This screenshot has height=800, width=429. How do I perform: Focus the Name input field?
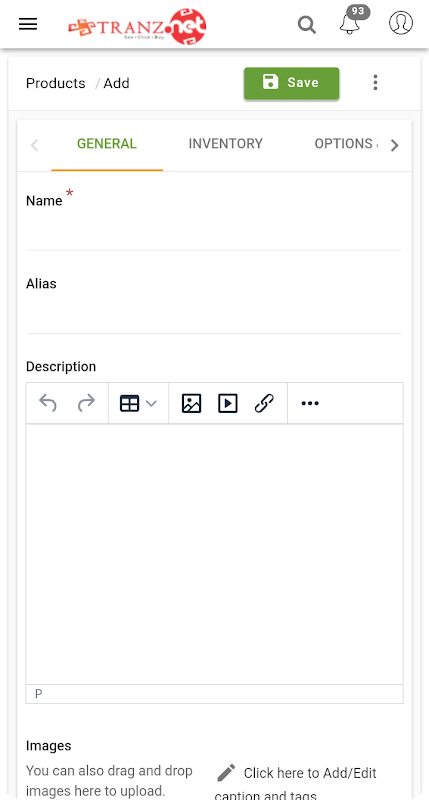pyautogui.click(x=214, y=232)
